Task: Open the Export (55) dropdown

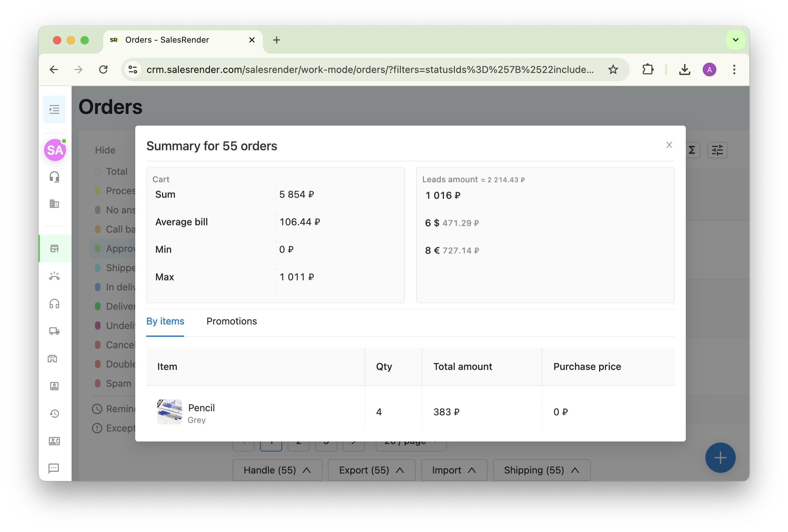Action: coord(371,470)
